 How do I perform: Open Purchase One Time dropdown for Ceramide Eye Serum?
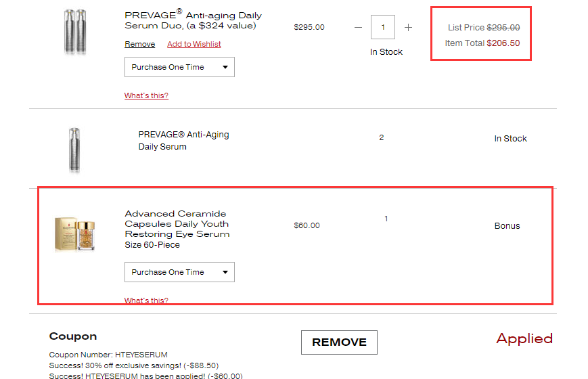pyautogui.click(x=179, y=272)
